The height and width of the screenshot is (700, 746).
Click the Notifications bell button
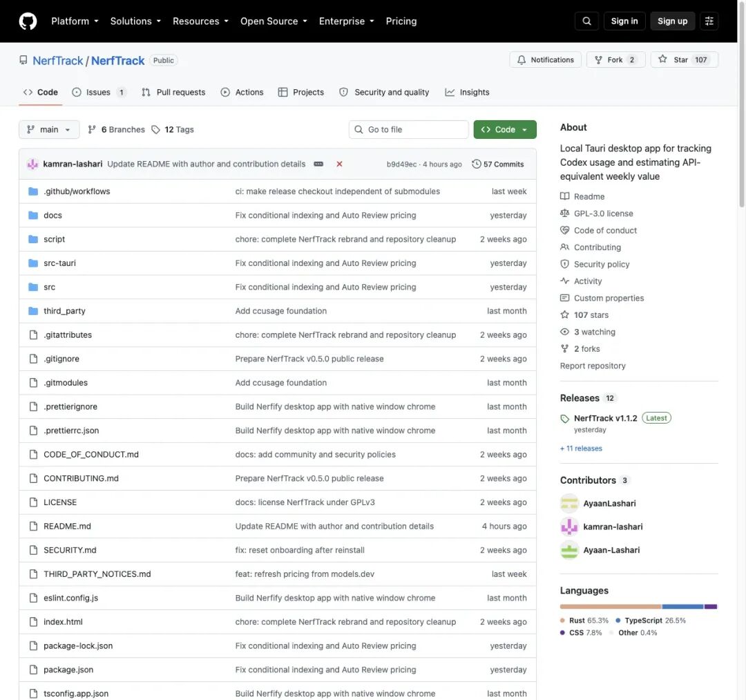(x=545, y=60)
